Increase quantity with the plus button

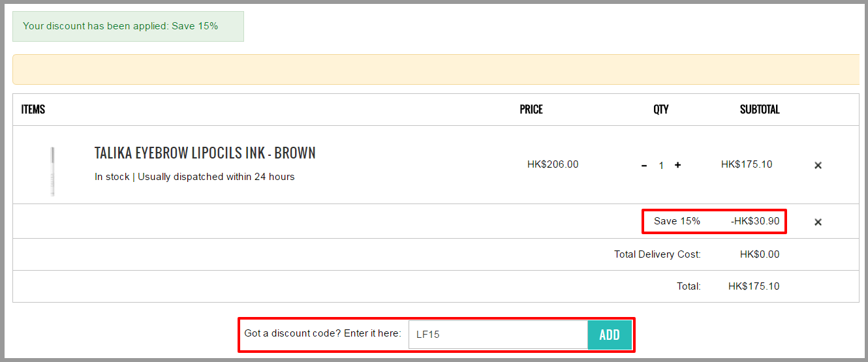pos(677,165)
